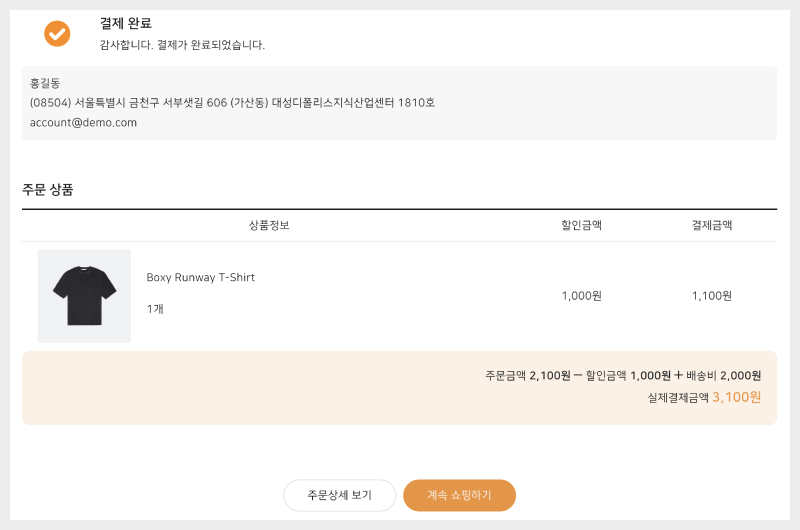Screen dimensions: 800x530
Task: Open the black T-shirt product thumbnail
Action: pyautogui.click(x=84, y=295)
